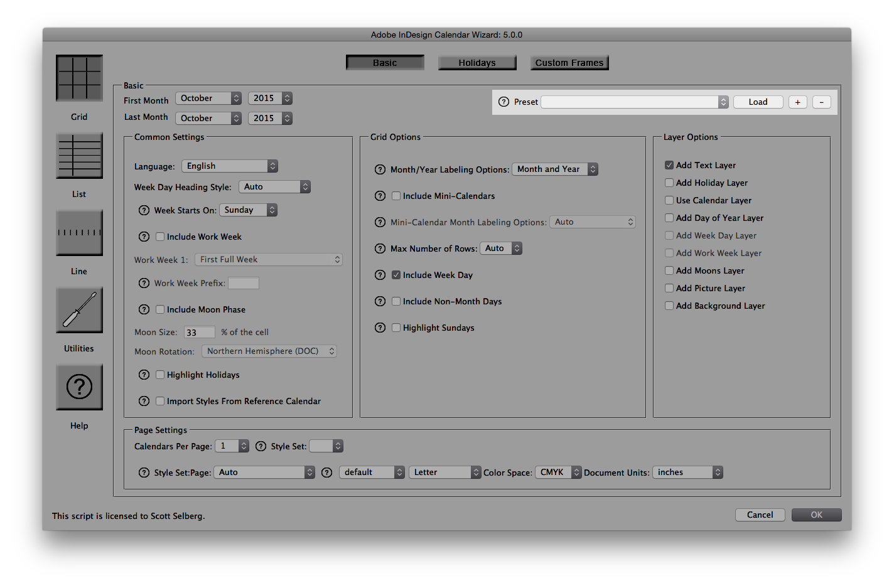Open the Preset dropdown list

pos(635,102)
